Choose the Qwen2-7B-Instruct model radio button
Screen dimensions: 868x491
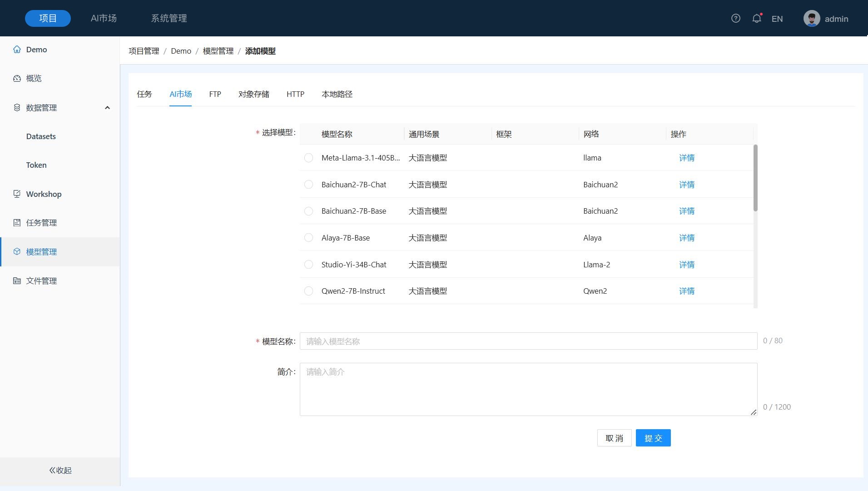(308, 291)
